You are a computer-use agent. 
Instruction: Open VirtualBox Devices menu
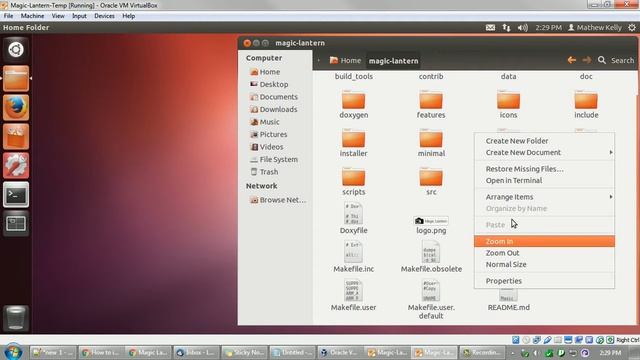[x=104, y=16]
